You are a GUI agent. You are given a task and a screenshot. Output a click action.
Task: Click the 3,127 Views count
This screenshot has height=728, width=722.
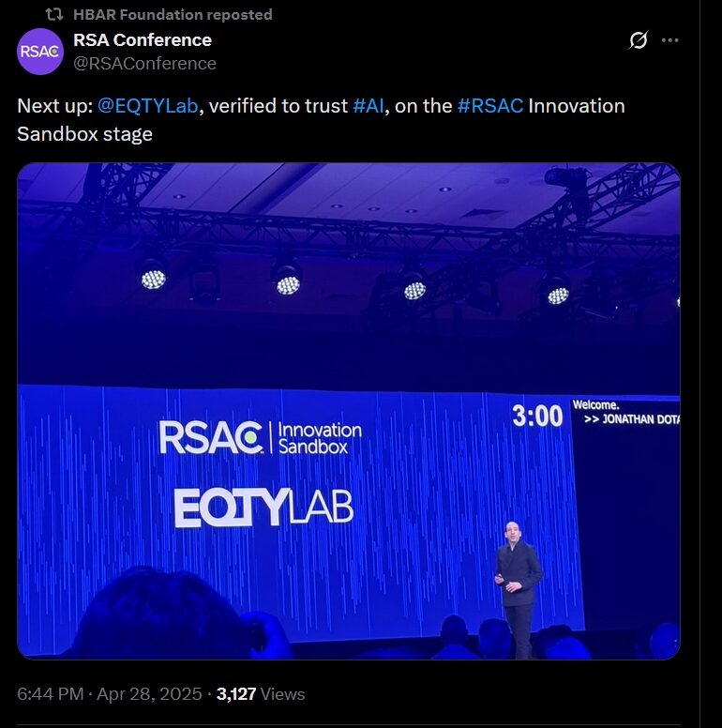pos(261,694)
